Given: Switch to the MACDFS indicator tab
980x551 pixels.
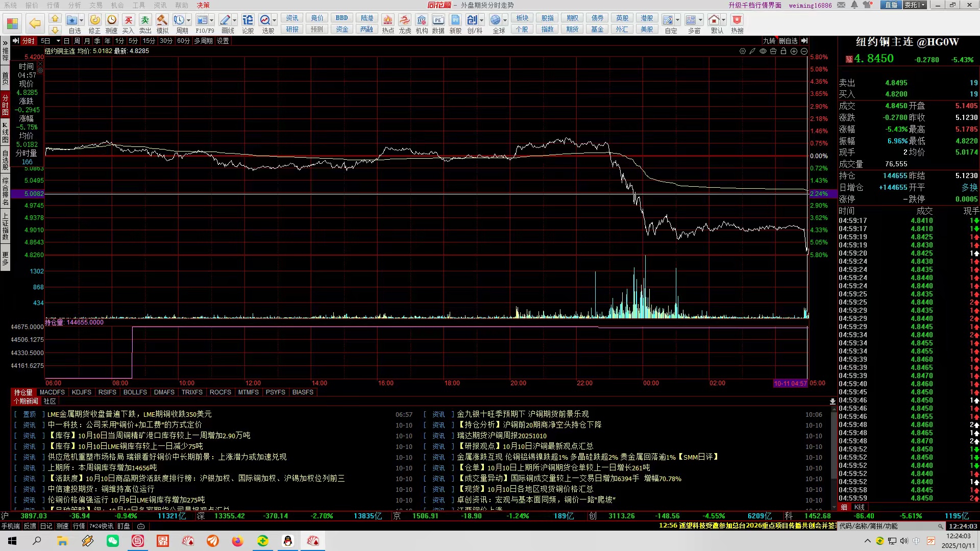Looking at the screenshot, I should click(52, 392).
